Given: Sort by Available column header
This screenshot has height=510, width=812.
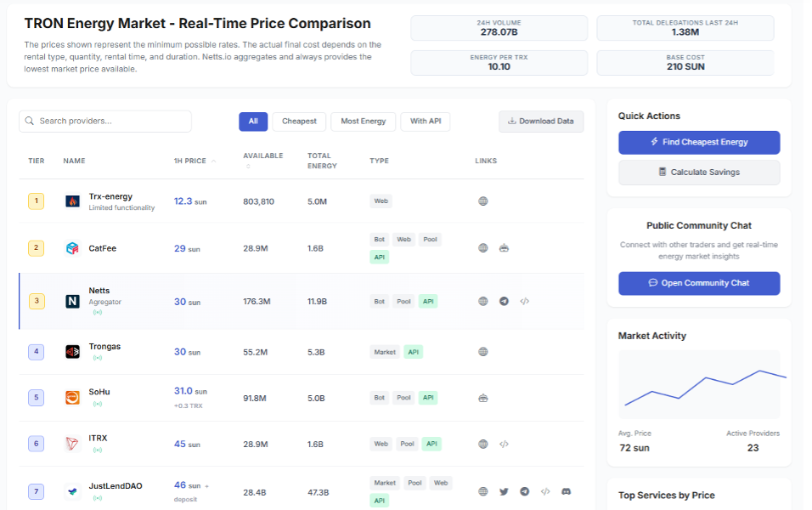Looking at the screenshot, I should (x=262, y=156).
